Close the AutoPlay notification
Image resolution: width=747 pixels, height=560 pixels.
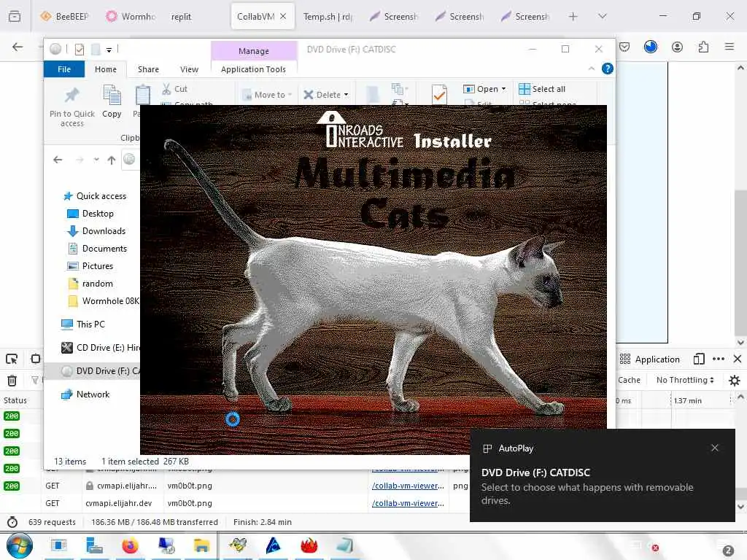tap(715, 448)
